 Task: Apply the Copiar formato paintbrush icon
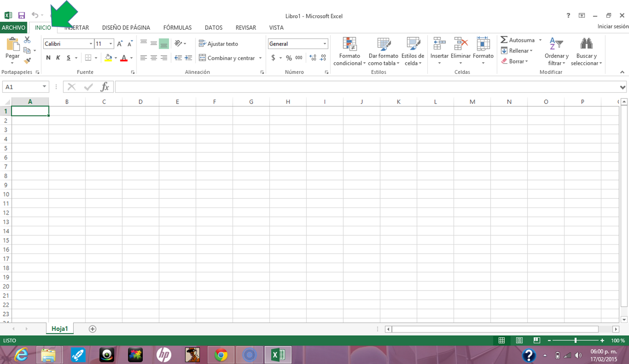coord(27,61)
